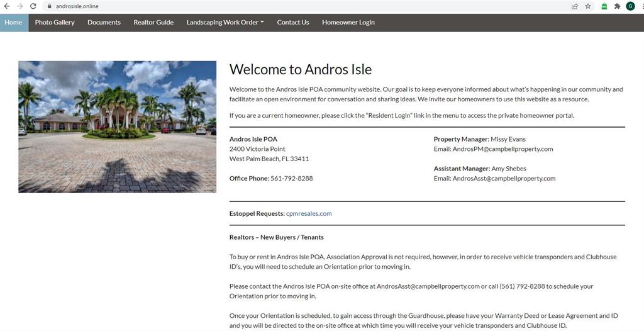Click the share page icon in address bar
This screenshot has height=331, width=644.
[575, 6]
